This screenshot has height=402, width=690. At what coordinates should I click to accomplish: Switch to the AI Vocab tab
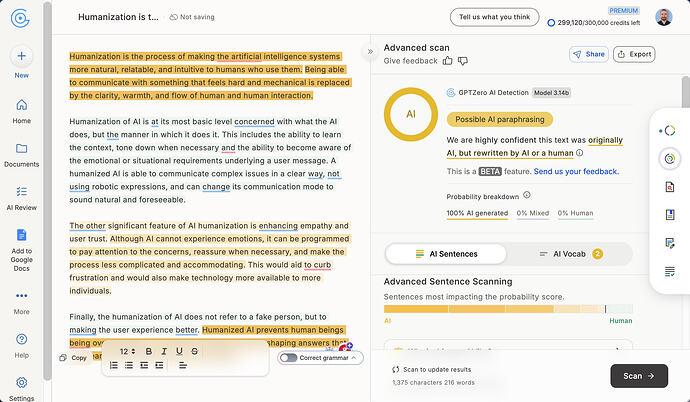[570, 254]
